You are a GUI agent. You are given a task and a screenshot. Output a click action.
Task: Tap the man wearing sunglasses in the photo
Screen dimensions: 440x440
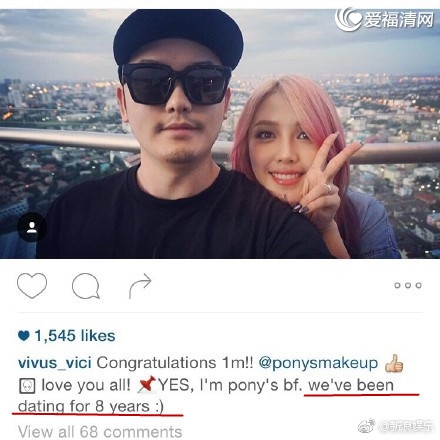click(174, 140)
